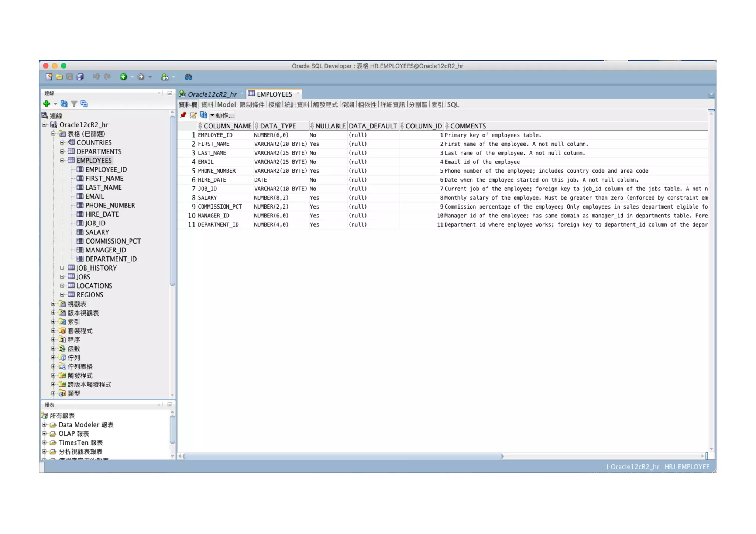Image resolution: width=756 pixels, height=534 pixels.
Task: Sort by the NULLABLE header
Action: (x=328, y=126)
